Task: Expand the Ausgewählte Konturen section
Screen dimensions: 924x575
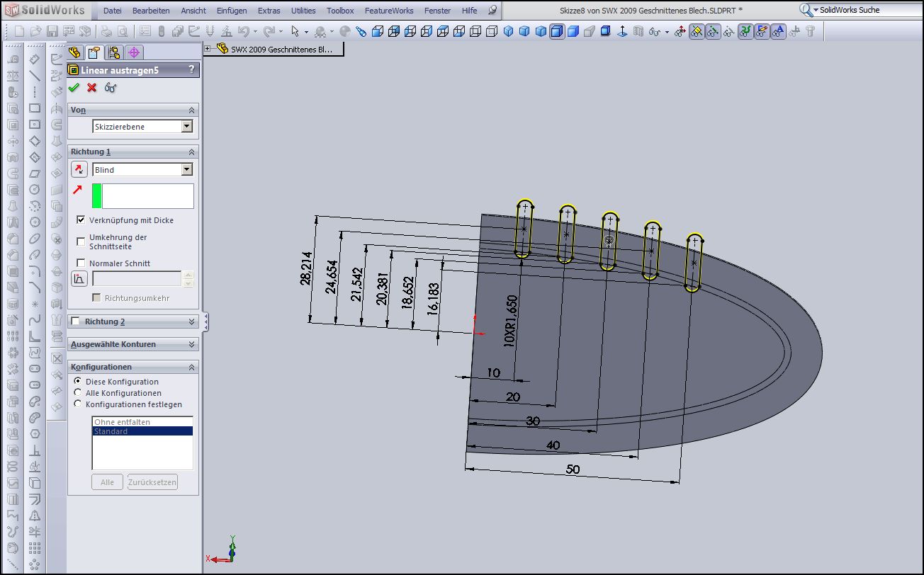Action: [191, 344]
